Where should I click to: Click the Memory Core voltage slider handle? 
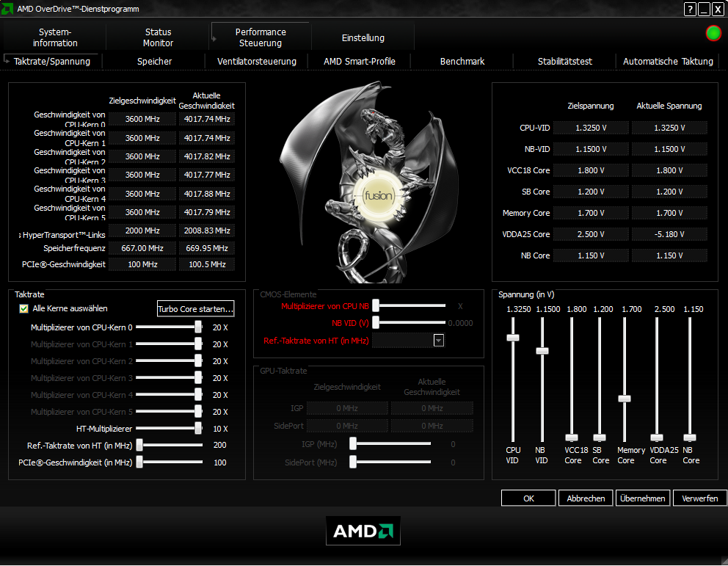625,399
